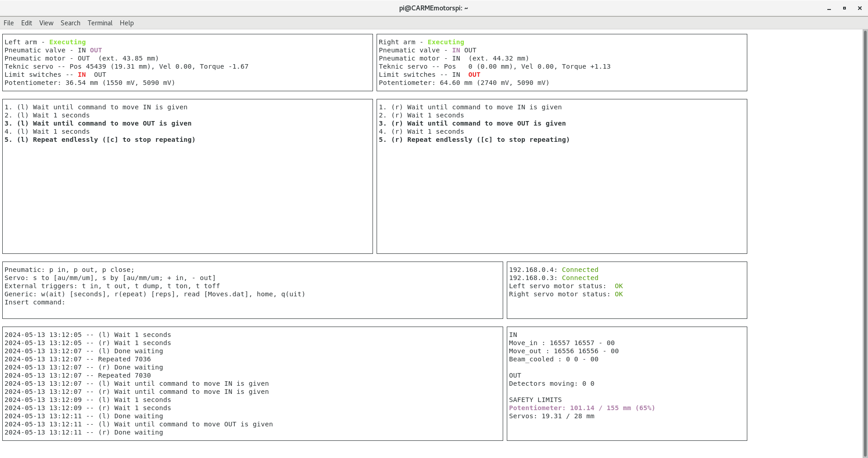Click the green Right arm Executing status
868x458 pixels.
pyautogui.click(x=446, y=42)
